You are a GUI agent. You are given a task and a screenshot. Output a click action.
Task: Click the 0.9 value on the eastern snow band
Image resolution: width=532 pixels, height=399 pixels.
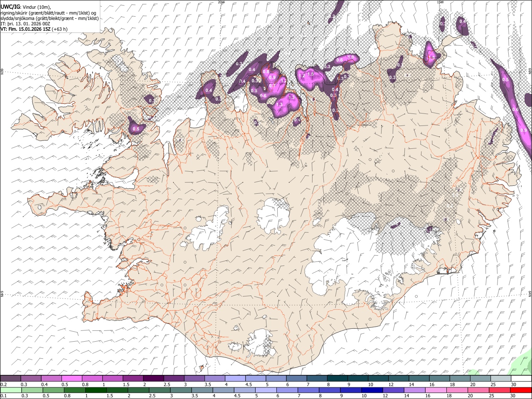[x=524, y=130]
